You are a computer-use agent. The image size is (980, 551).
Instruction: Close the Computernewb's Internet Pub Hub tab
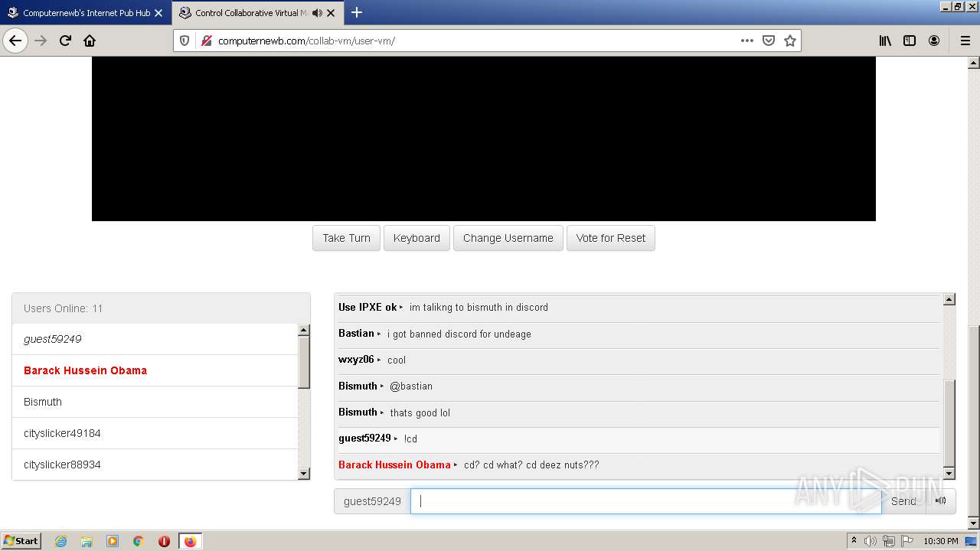[x=158, y=13]
